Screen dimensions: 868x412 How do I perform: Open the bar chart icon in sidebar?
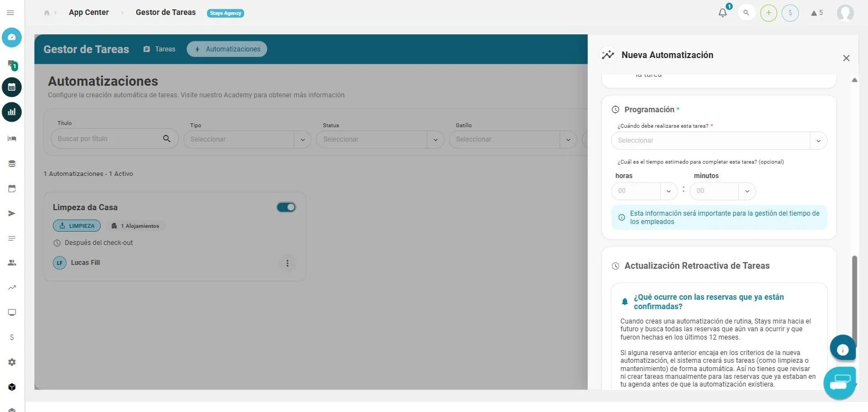pyautogui.click(x=12, y=112)
